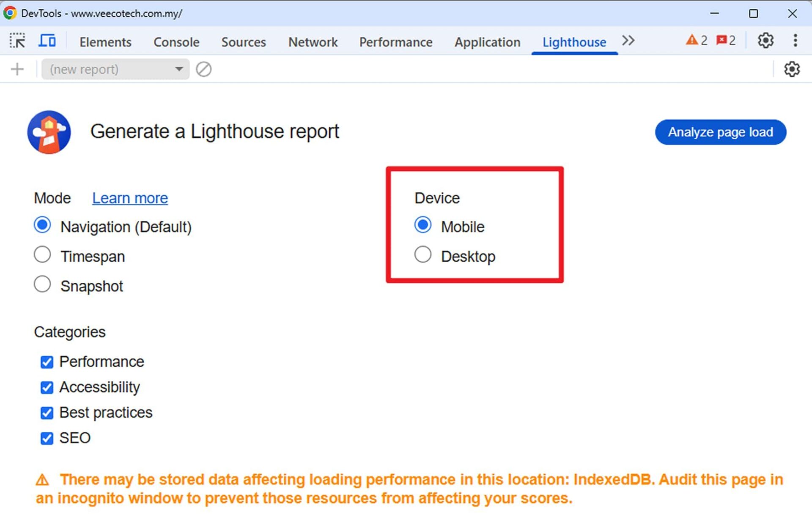Go to the Network tab

click(x=313, y=42)
